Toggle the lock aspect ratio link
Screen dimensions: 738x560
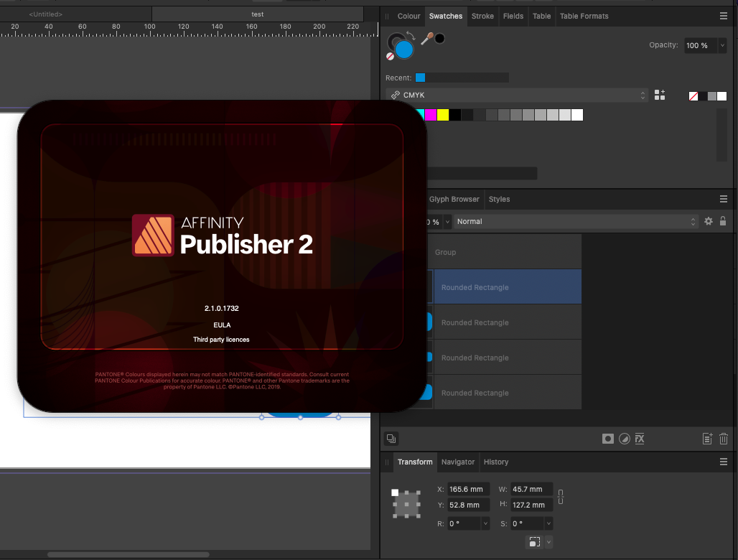(561, 497)
